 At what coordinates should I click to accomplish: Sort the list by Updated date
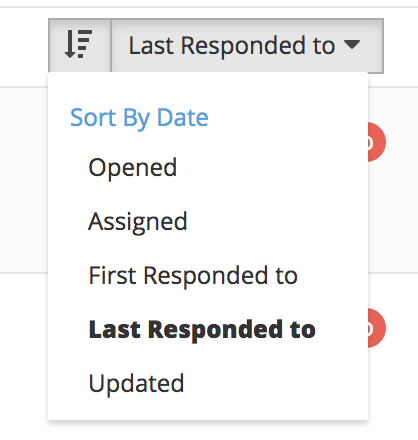[136, 384]
